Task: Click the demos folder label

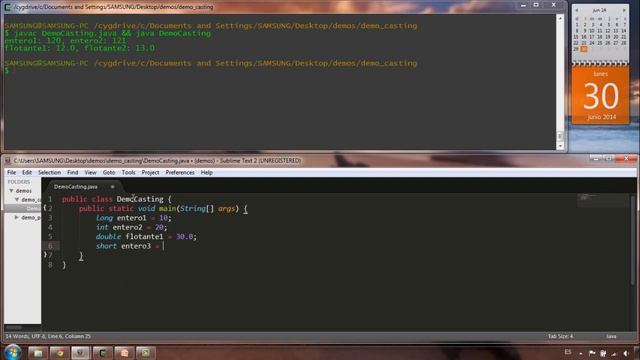Action: pos(24,191)
